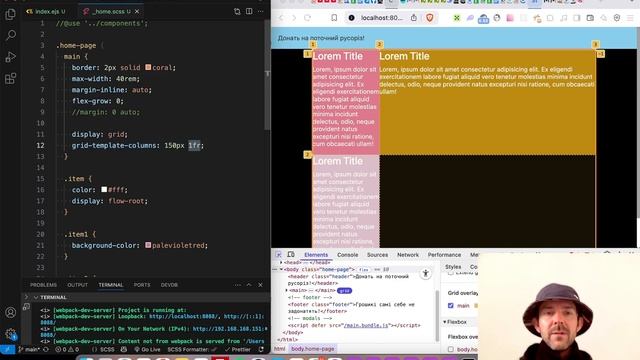Click the remote window icon in status bar
640x360 pixels.
coord(7,350)
